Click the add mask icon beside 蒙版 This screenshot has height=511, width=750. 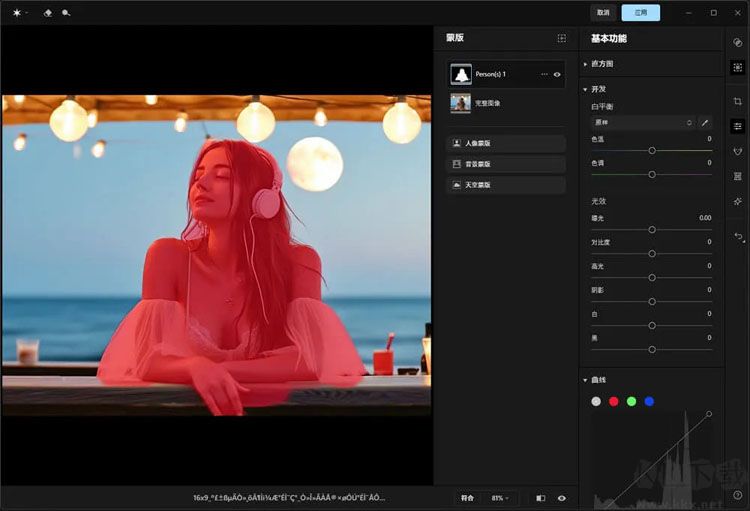tap(562, 38)
